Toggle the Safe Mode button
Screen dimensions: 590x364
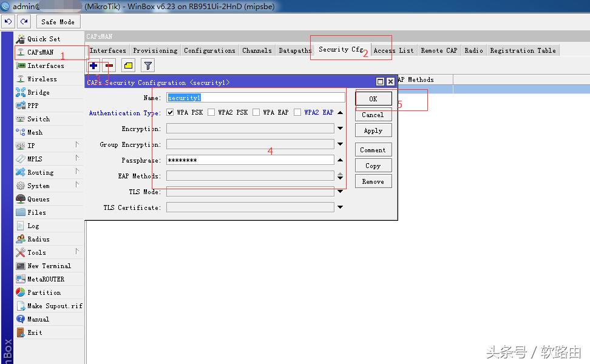coord(58,22)
